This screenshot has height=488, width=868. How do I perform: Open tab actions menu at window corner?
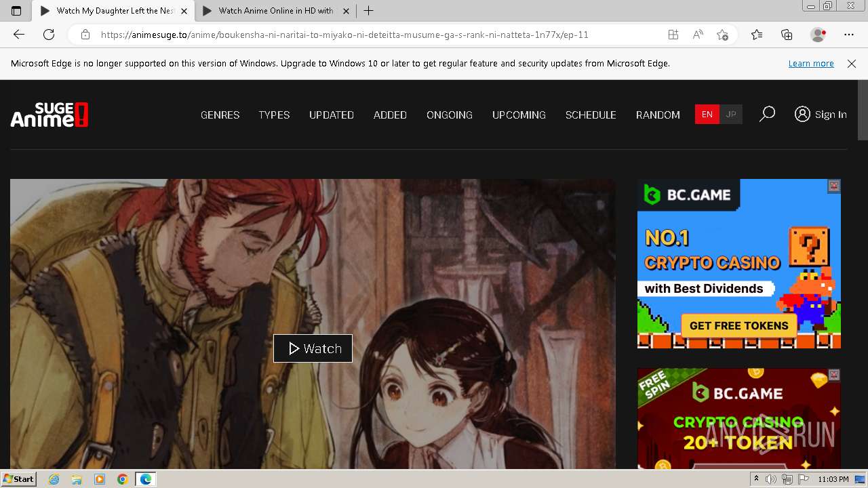click(16, 11)
